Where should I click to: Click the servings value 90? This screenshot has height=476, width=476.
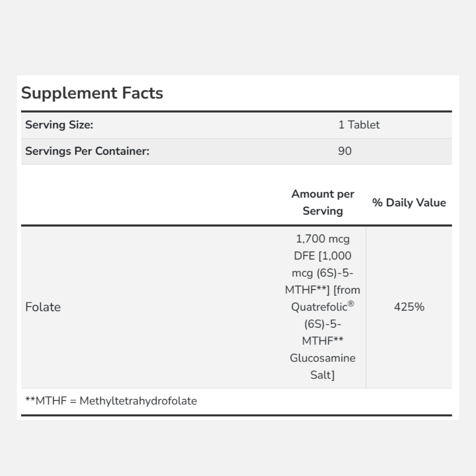pyautogui.click(x=345, y=151)
